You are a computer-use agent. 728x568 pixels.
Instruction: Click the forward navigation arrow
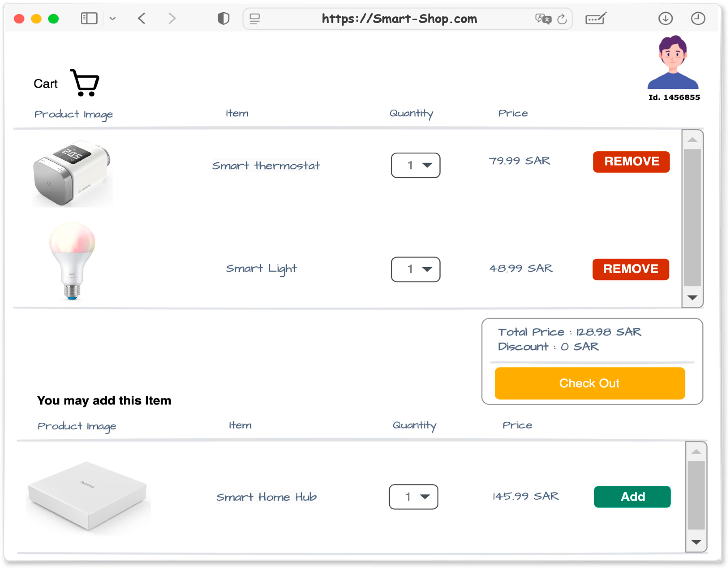pos(172,18)
